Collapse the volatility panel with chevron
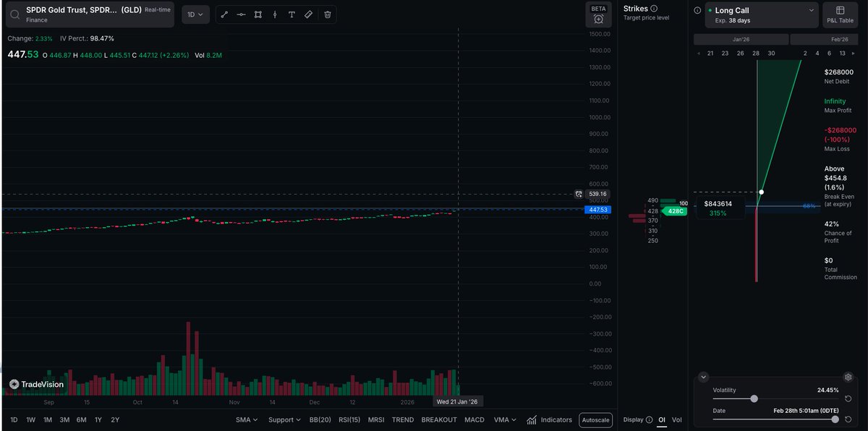 tap(703, 377)
